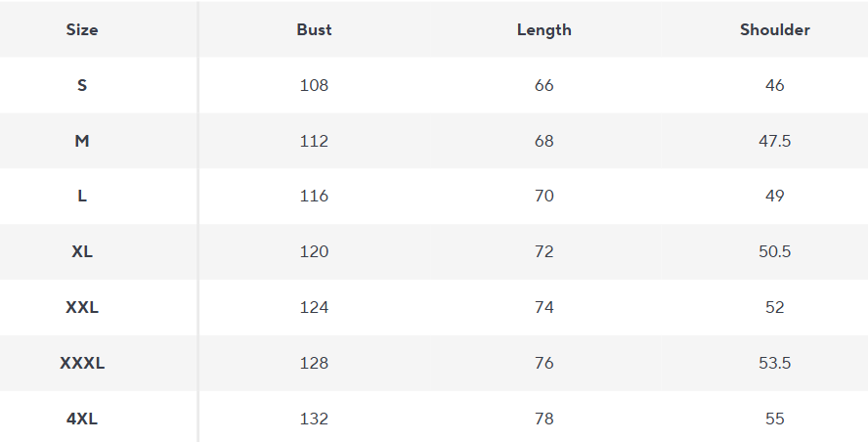This screenshot has height=442, width=868.
Task: Click the Shoulder column header
Action: tap(774, 29)
